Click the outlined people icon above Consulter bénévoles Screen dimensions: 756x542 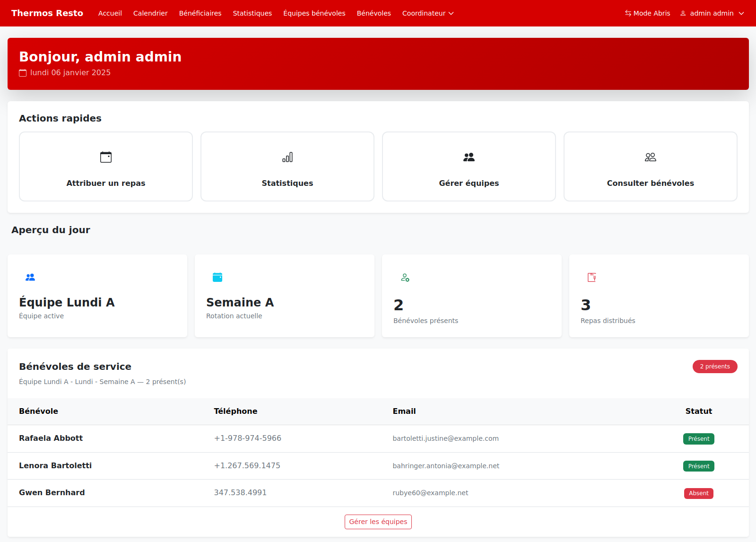(651, 157)
